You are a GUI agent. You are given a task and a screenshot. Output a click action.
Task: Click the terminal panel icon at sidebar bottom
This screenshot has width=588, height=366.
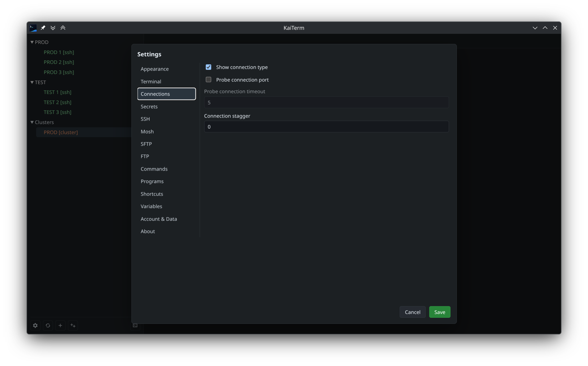(x=135, y=325)
